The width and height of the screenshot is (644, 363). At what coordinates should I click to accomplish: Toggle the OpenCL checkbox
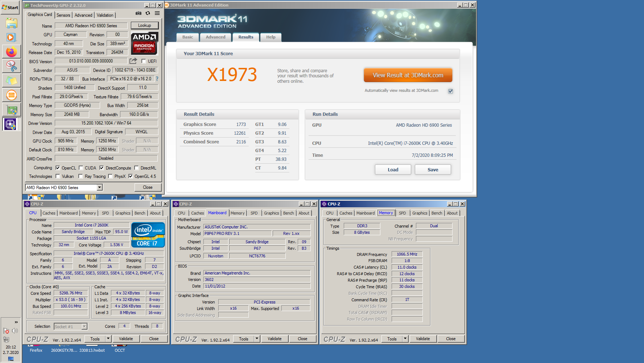58,168
